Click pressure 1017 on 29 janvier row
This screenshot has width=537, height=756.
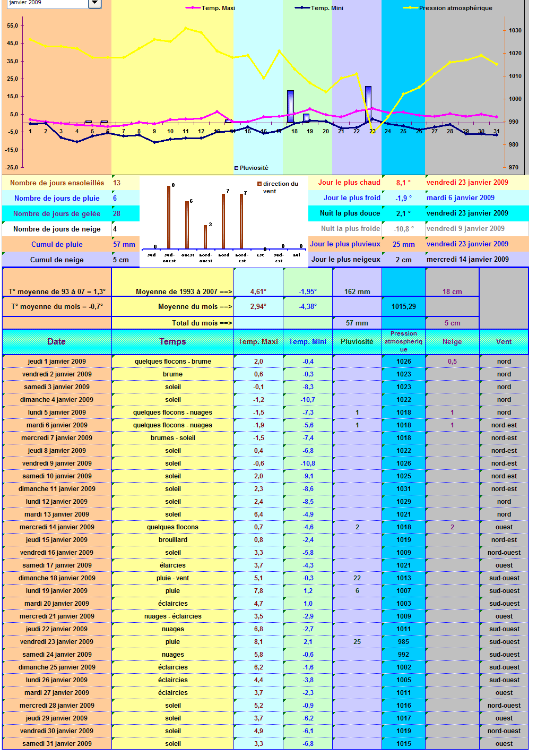tap(404, 718)
